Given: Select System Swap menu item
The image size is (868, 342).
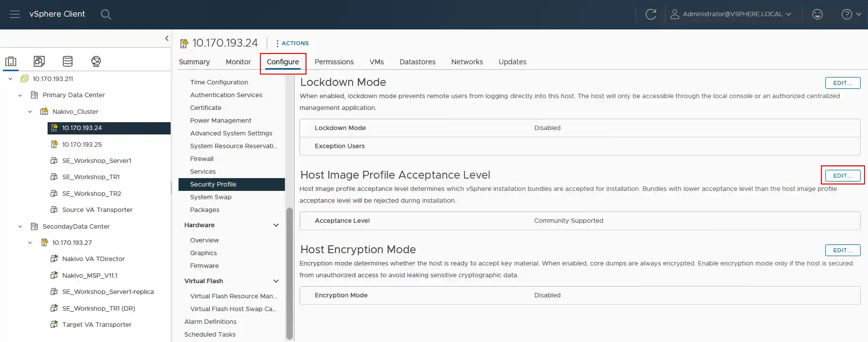Looking at the screenshot, I should [210, 197].
